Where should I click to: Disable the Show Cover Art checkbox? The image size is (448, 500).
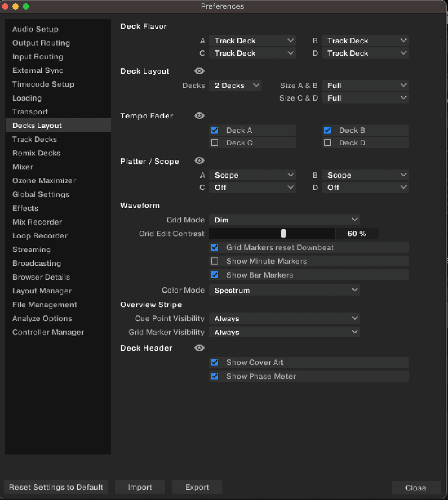215,362
